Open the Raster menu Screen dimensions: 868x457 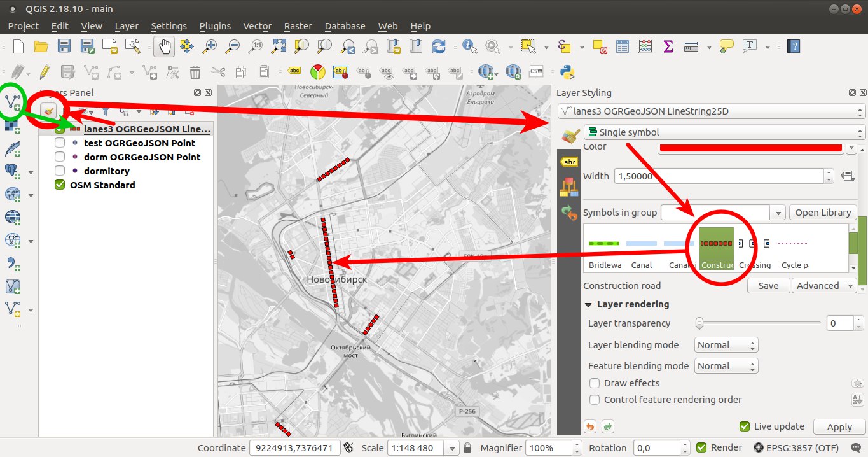(x=298, y=26)
